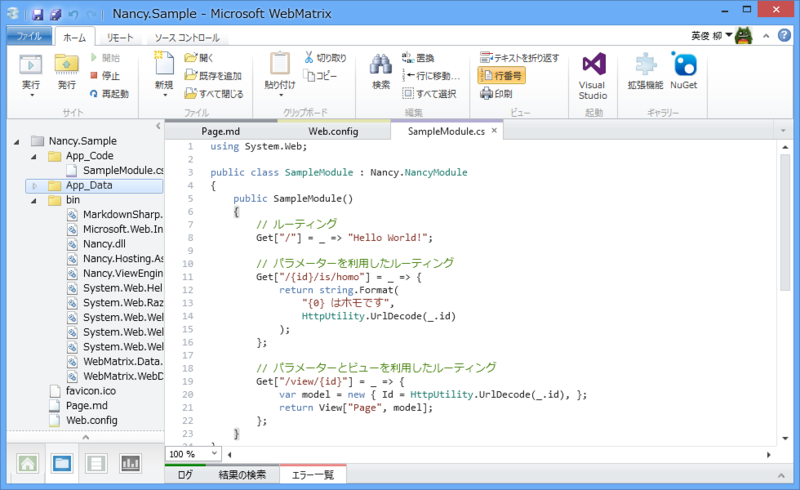Click コピー (Copy) button

(x=321, y=76)
